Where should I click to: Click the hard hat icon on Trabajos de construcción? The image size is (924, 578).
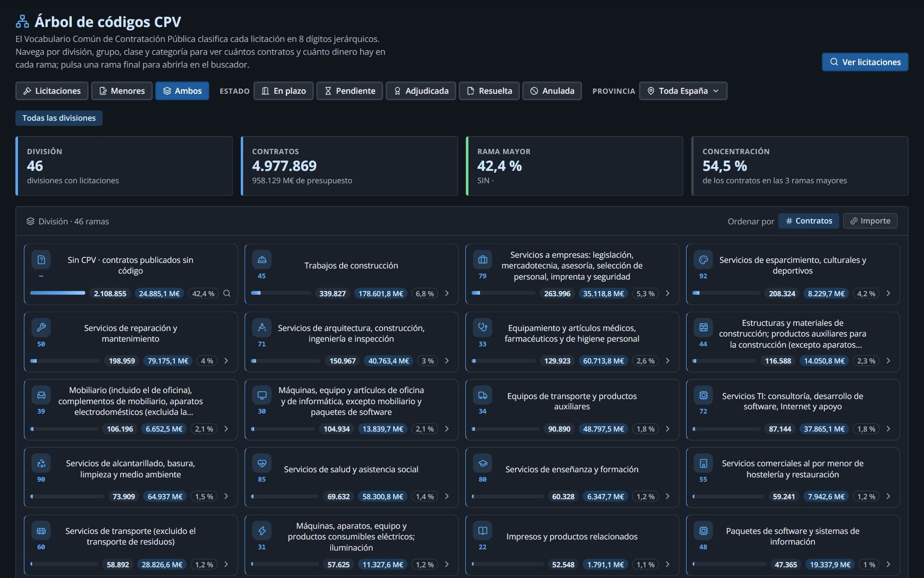pyautogui.click(x=262, y=259)
